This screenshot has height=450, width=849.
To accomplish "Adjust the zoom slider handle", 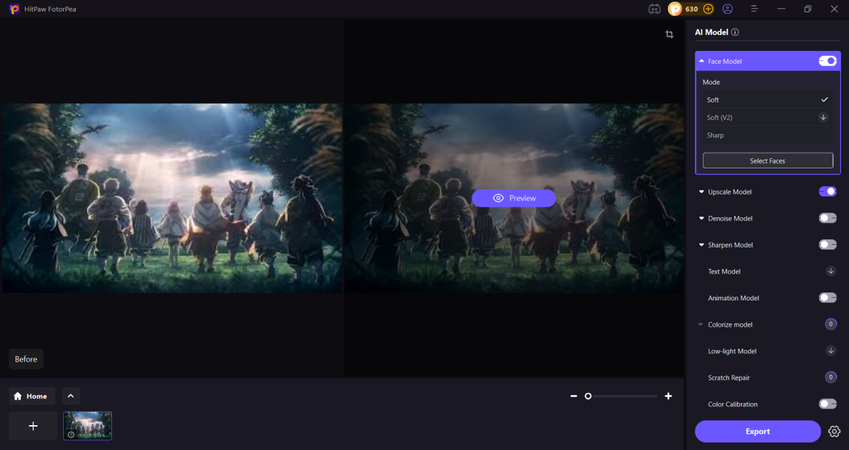I will click(x=588, y=396).
